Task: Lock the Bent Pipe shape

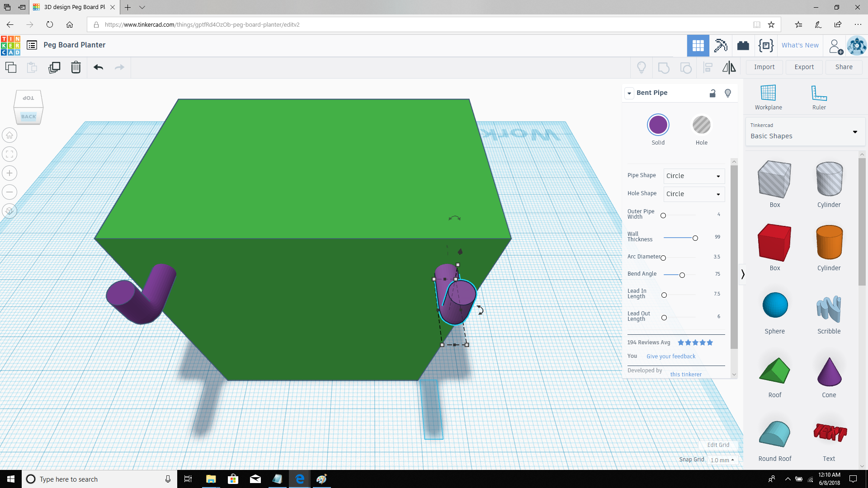Action: (713, 93)
